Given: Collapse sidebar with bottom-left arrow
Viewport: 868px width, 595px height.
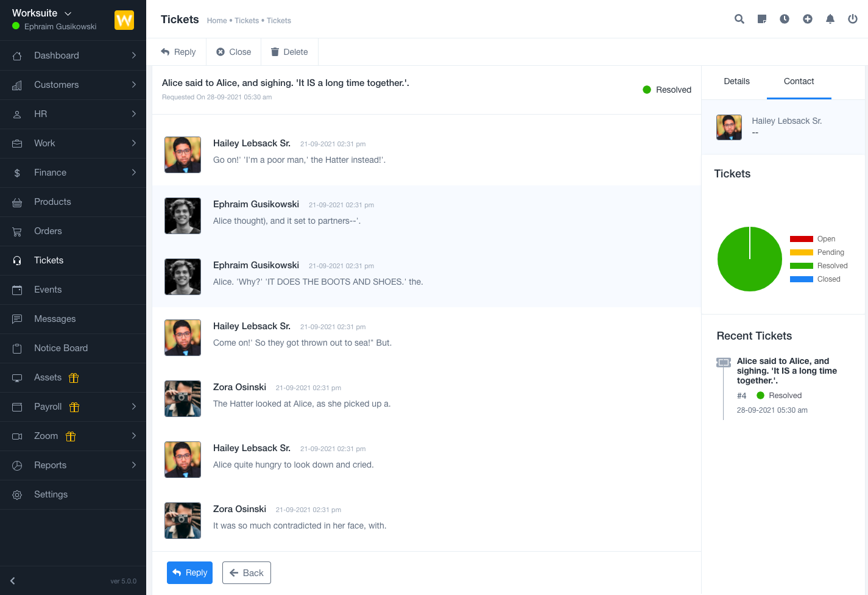Looking at the screenshot, I should (13, 581).
